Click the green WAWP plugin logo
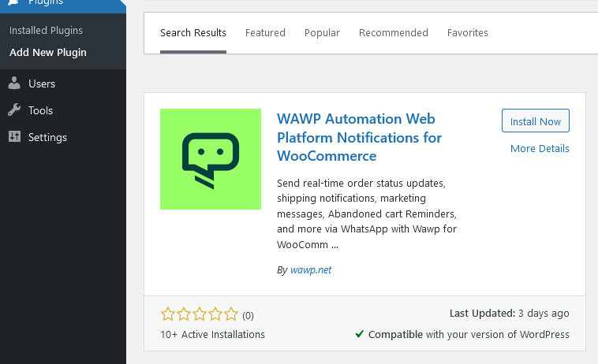598x364 pixels. pyautogui.click(x=211, y=159)
